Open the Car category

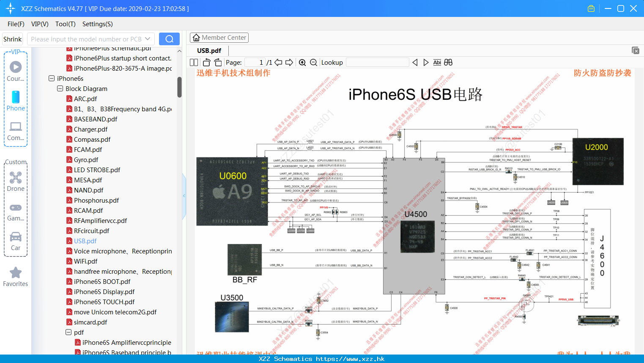[16, 241]
